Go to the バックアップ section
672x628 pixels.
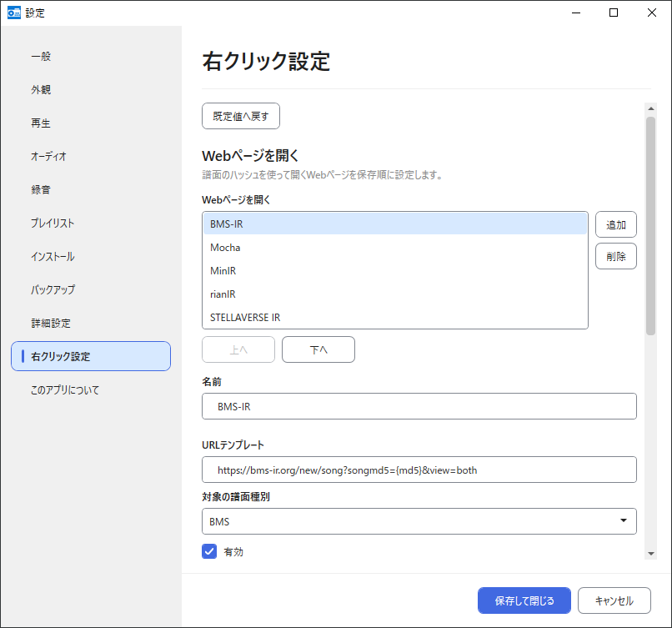(x=90, y=289)
